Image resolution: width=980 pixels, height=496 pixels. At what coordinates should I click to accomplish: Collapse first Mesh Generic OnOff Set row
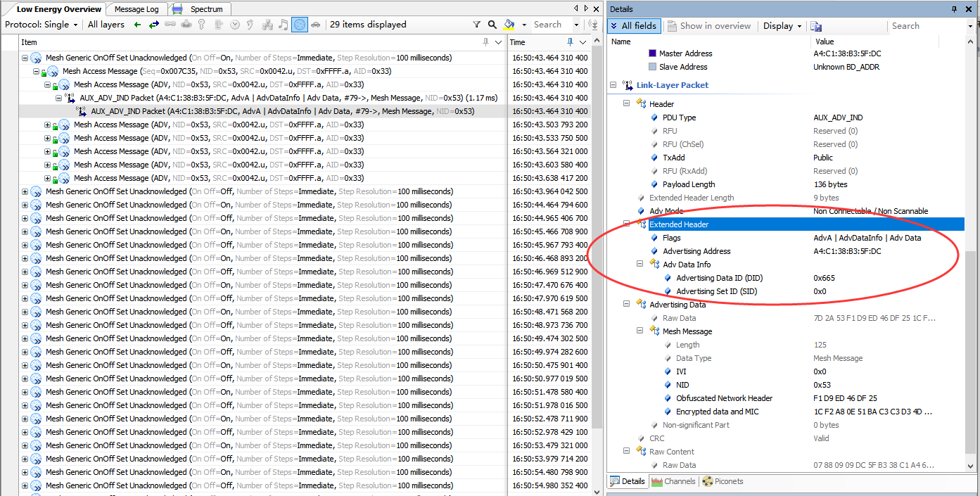[x=25, y=58]
